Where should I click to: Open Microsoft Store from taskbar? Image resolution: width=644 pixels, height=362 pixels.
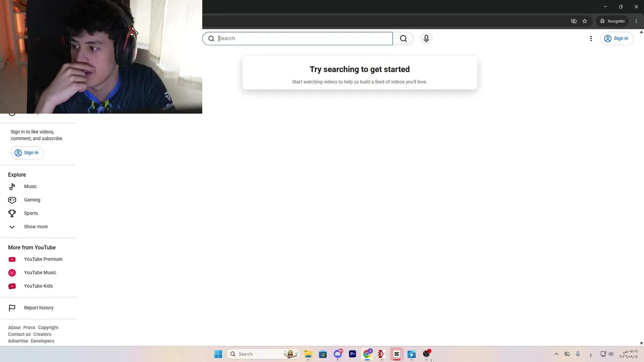click(323, 354)
